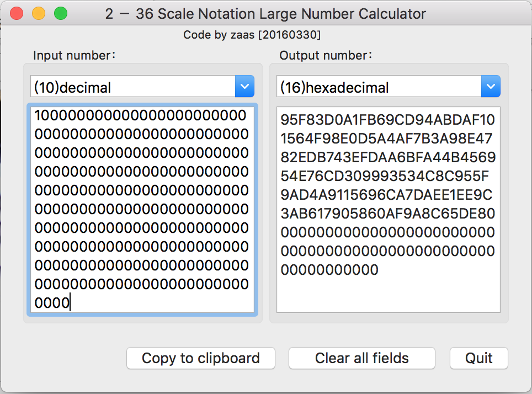Click the blue arrow of the output base dropdown
The width and height of the screenshot is (532, 394).
491,87
